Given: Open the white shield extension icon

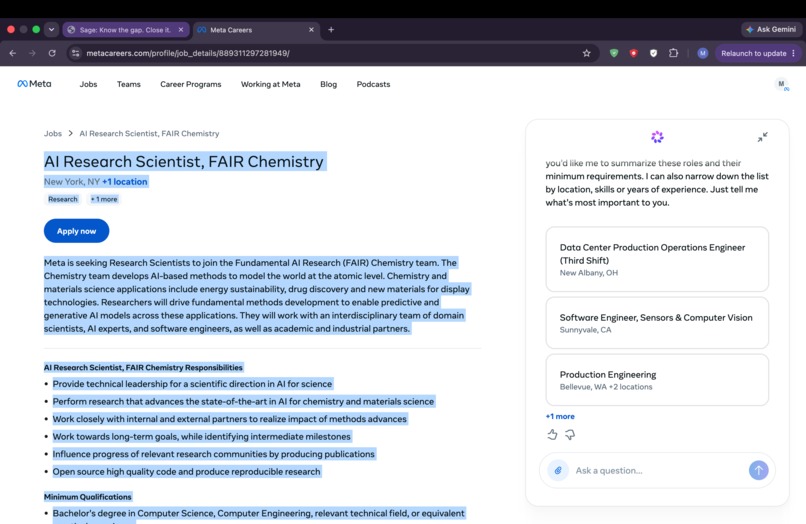Looking at the screenshot, I should 653,53.
